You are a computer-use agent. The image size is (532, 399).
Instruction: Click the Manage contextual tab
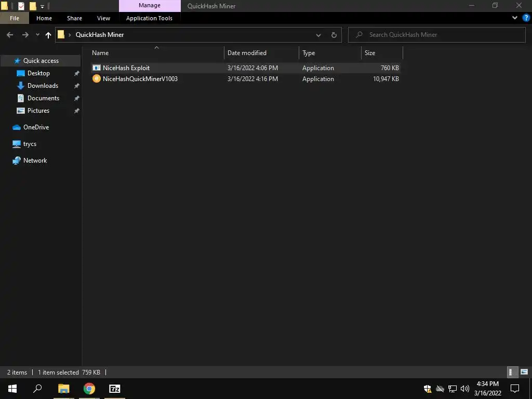150,5
